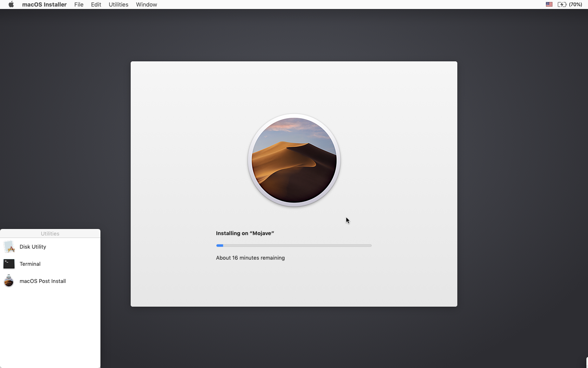Click the 16 minutes remaining text
Viewport: 588px width, 368px height.
[250, 258]
